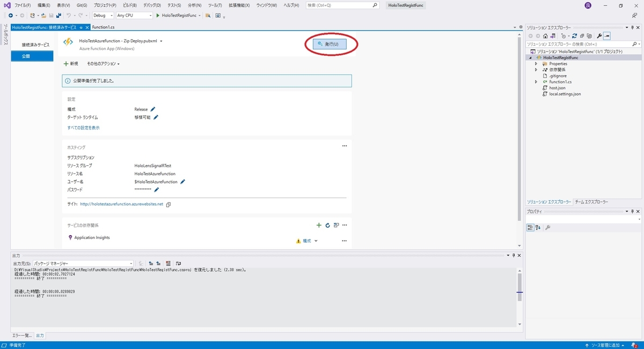Viewport: 644px width, 349px height.
Task: Close the HoloTestRegistFunc connected services tab
Action: 87,27
